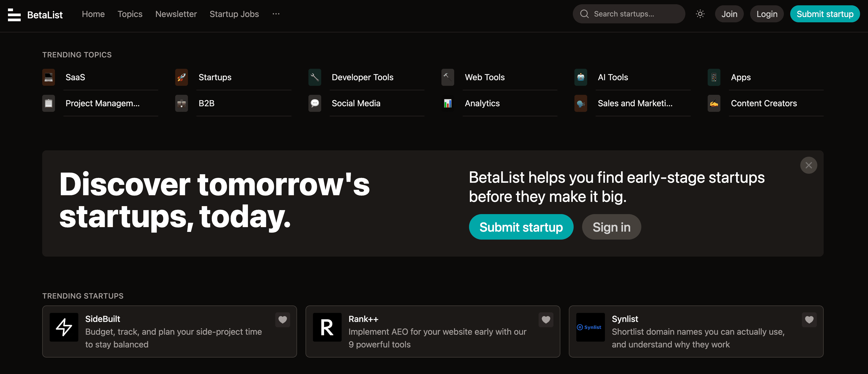
Task: Like Rank++ with the heart button
Action: [546, 320]
